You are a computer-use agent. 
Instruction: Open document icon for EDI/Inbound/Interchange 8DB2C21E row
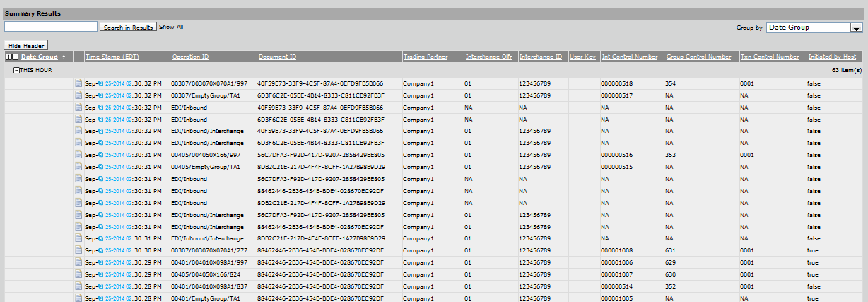[x=78, y=239]
